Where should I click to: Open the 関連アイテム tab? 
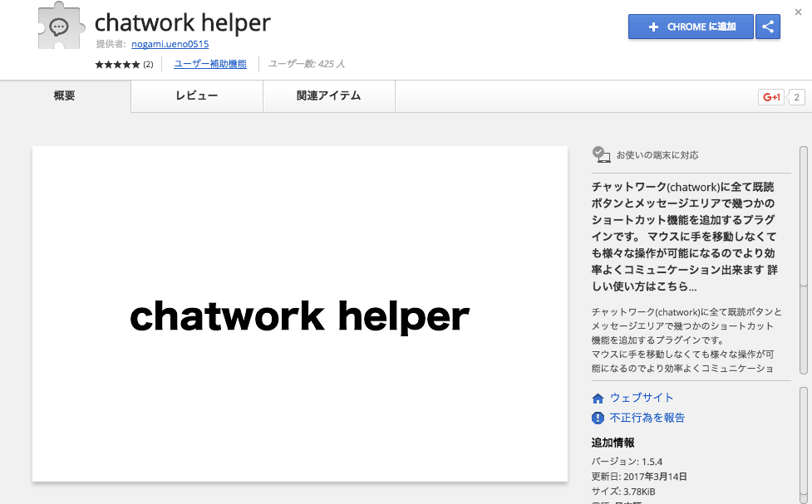point(329,95)
